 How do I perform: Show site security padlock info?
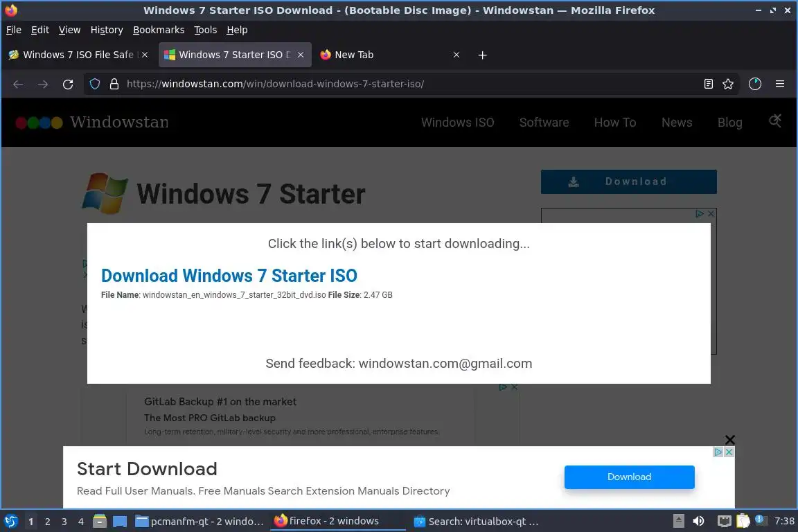click(x=114, y=84)
